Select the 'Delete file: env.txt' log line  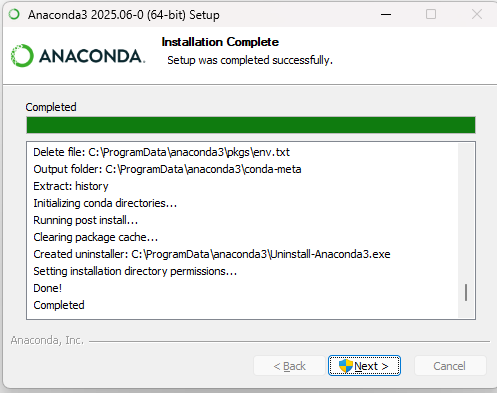(161, 152)
